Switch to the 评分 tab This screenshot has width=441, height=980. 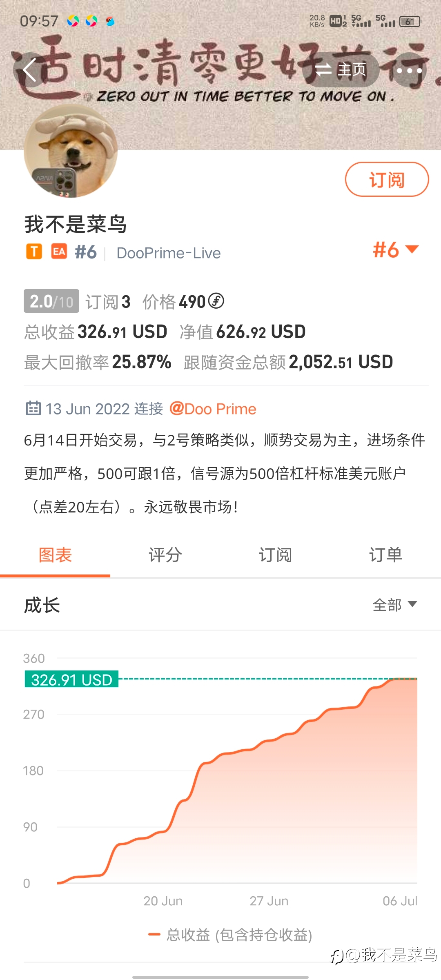click(165, 555)
